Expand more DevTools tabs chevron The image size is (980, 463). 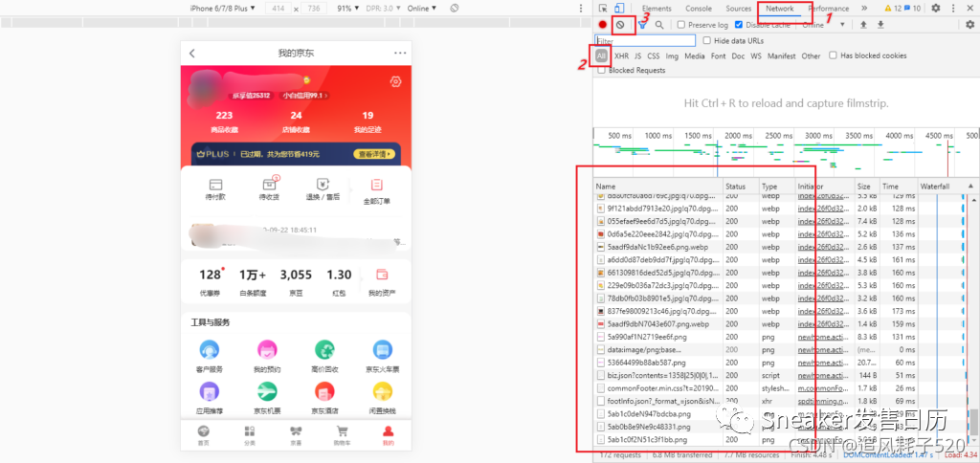(x=864, y=8)
